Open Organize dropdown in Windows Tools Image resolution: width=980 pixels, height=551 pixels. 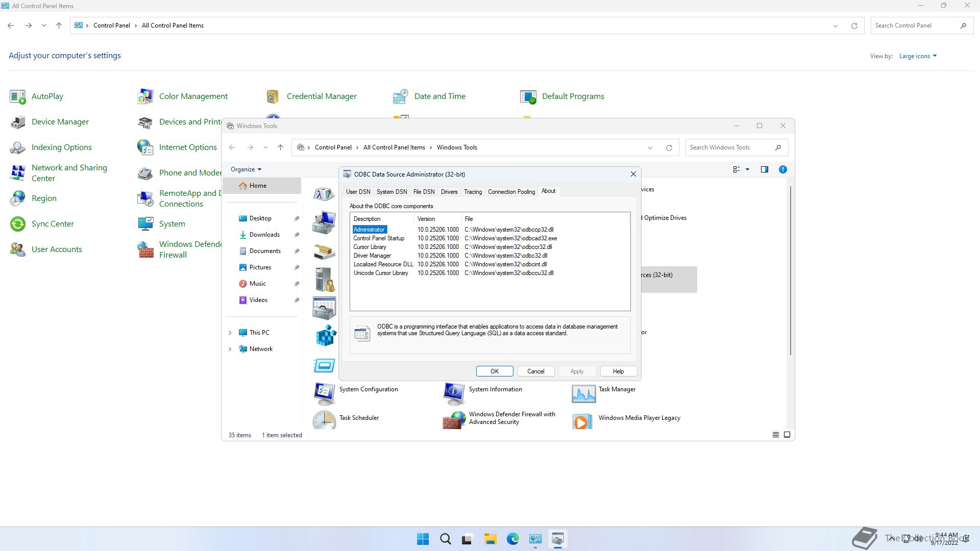point(246,169)
